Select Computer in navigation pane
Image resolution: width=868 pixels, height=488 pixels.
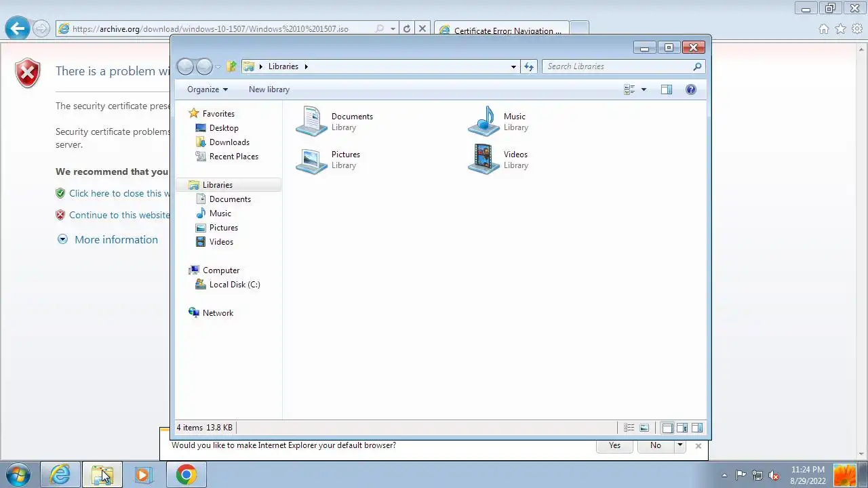tap(221, 270)
